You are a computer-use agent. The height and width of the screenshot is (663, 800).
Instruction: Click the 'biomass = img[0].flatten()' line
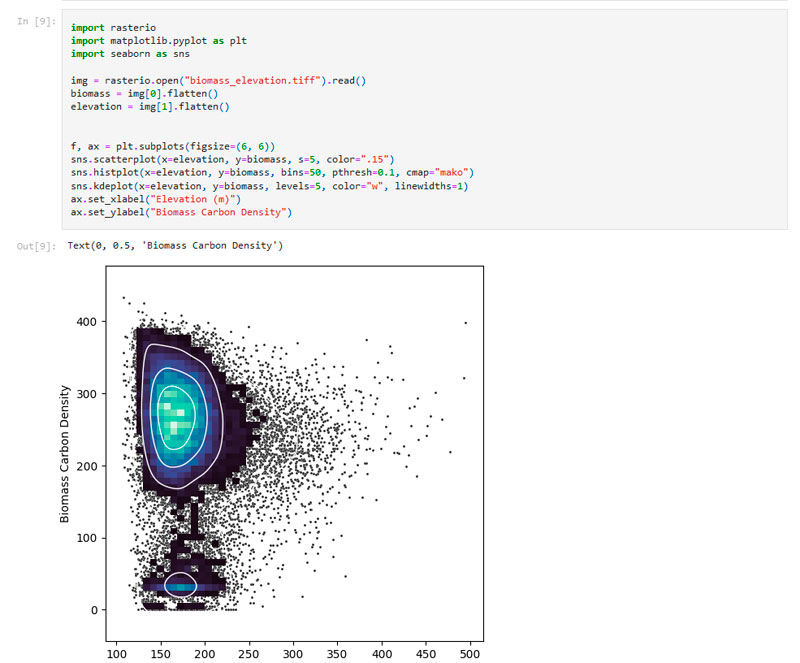pyautogui.click(x=144, y=93)
